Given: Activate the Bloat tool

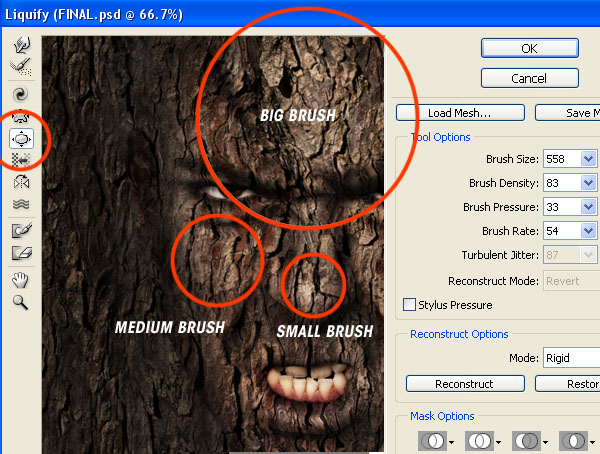Looking at the screenshot, I should (x=19, y=138).
